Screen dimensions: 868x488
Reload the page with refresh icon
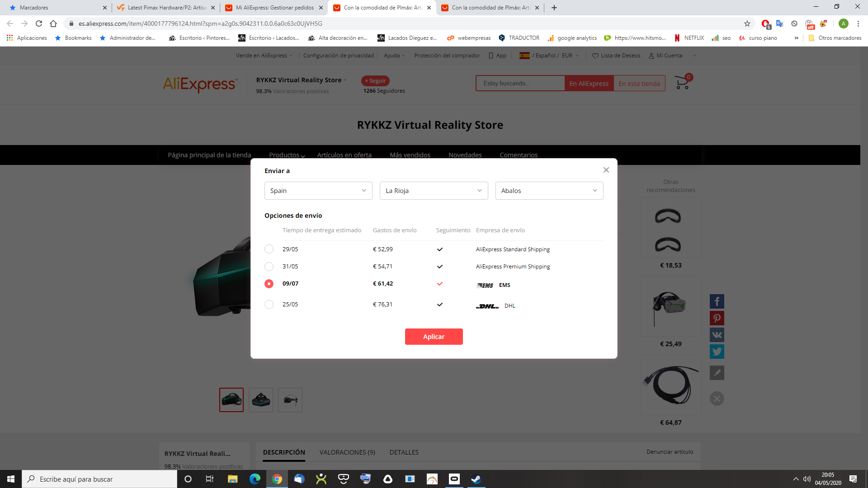39,23
